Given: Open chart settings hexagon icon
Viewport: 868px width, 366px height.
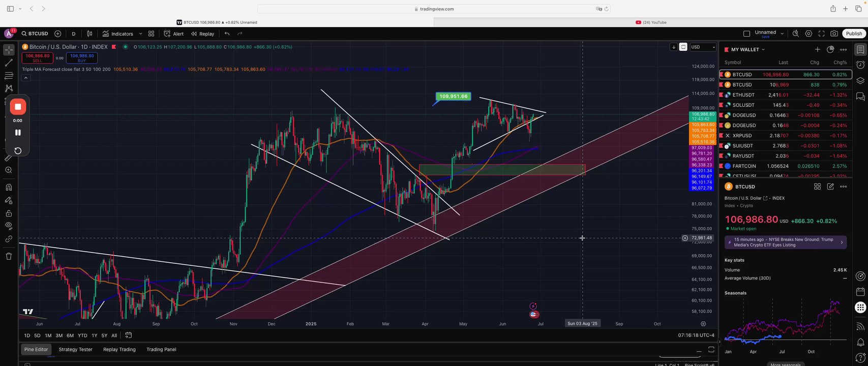Looking at the screenshot, I should click(809, 34).
